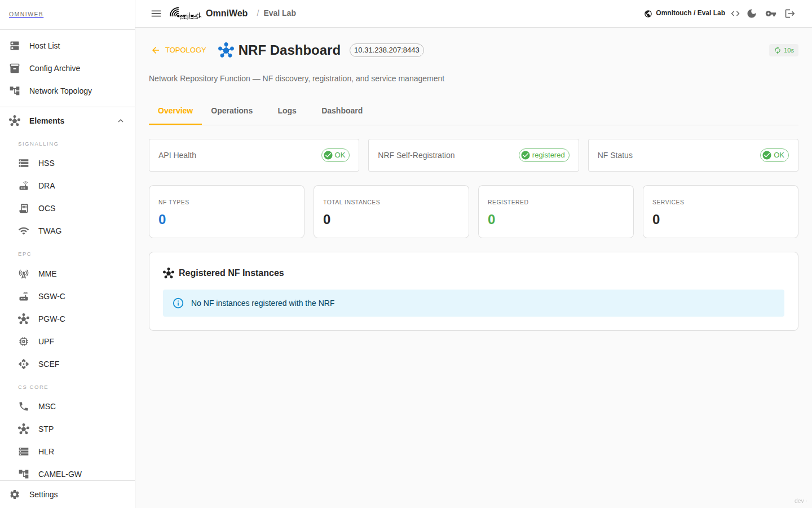This screenshot has height=508, width=812.
Task: Click the API Health OK badge
Action: [336, 155]
